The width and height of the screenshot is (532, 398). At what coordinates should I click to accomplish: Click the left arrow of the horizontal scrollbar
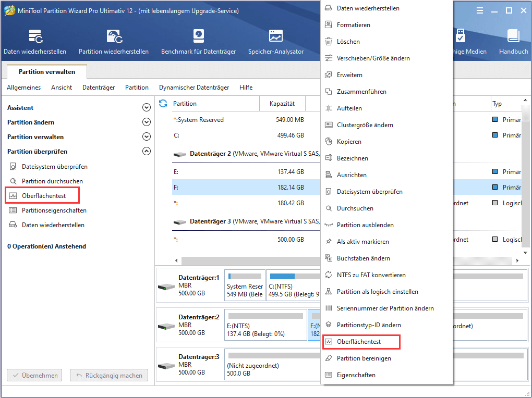coord(176,260)
